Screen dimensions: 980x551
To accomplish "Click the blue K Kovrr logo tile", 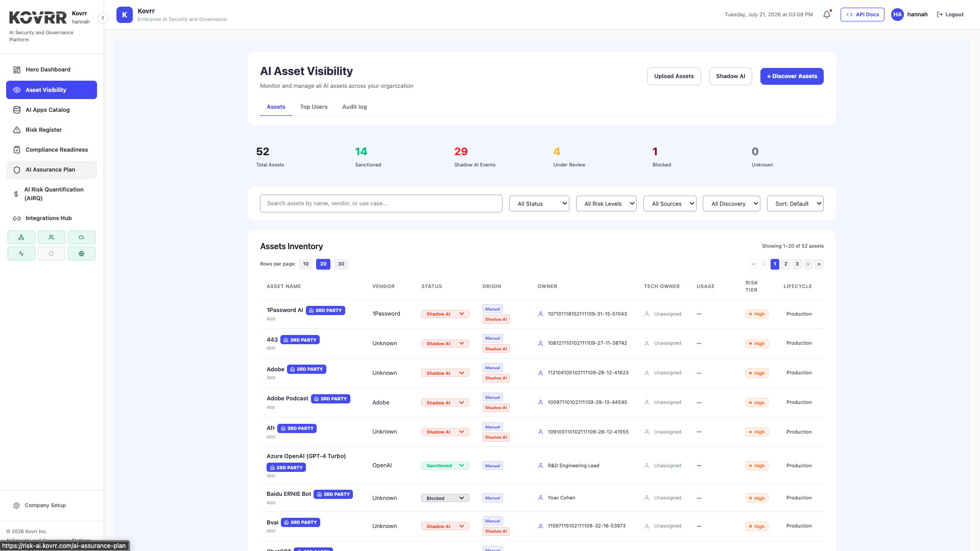I will [x=125, y=15].
